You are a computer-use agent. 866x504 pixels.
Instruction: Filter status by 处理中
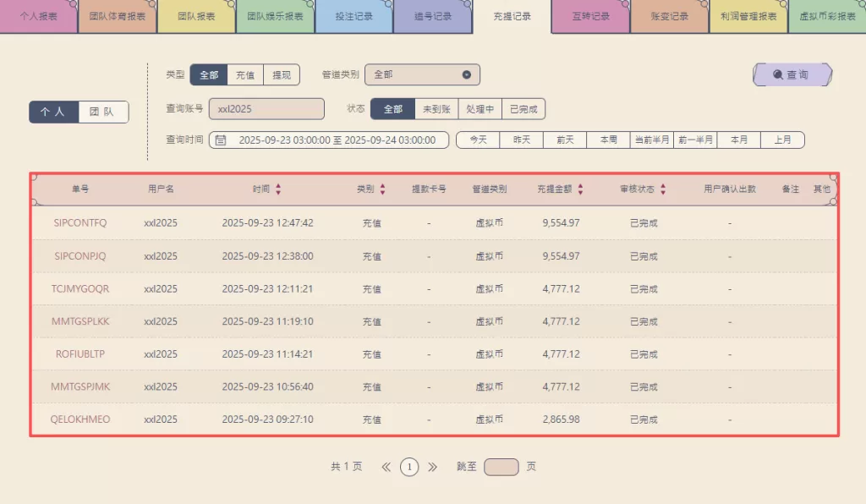pyautogui.click(x=480, y=109)
